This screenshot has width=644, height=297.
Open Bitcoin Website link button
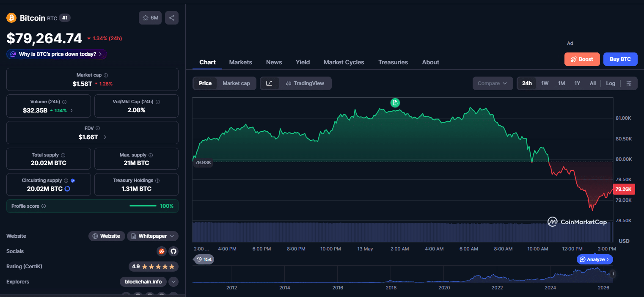pos(107,236)
